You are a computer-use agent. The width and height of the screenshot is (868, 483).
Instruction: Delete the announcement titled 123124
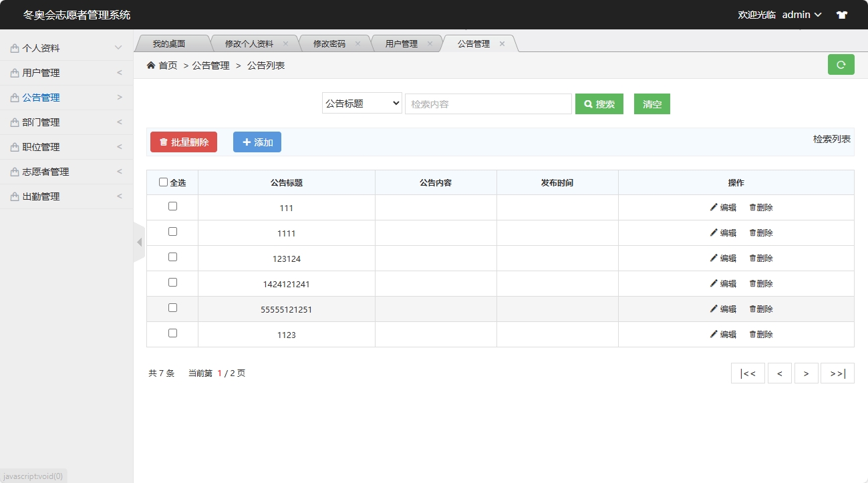click(760, 259)
